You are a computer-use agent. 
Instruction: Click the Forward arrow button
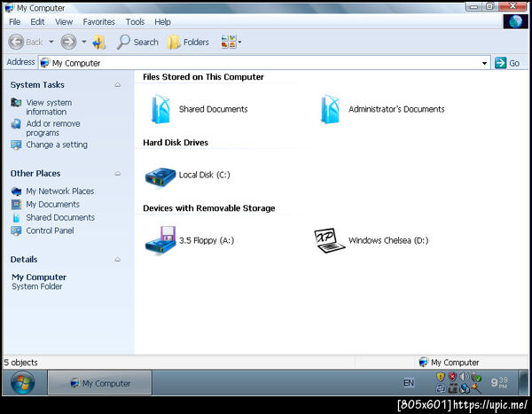68,42
